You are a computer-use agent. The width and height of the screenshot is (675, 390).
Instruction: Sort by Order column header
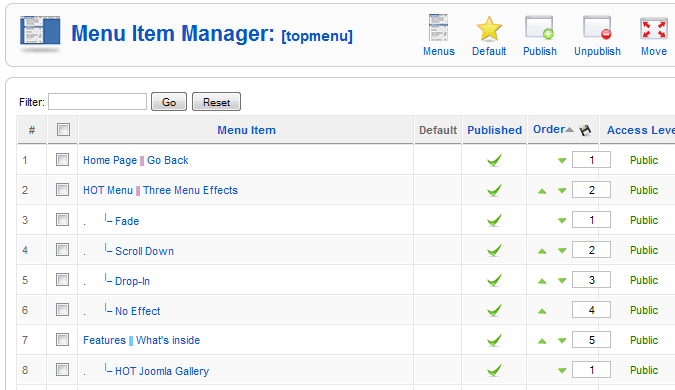click(549, 129)
